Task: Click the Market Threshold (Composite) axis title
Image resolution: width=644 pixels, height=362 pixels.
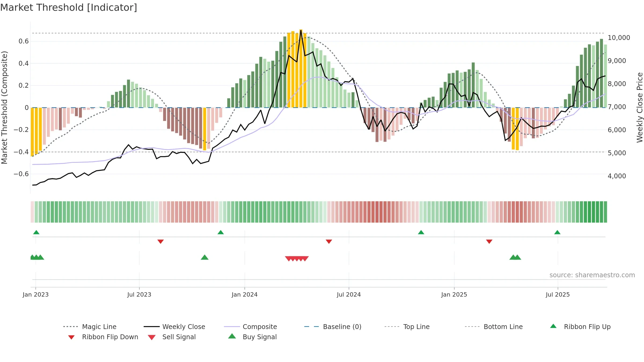Action: point(4,107)
